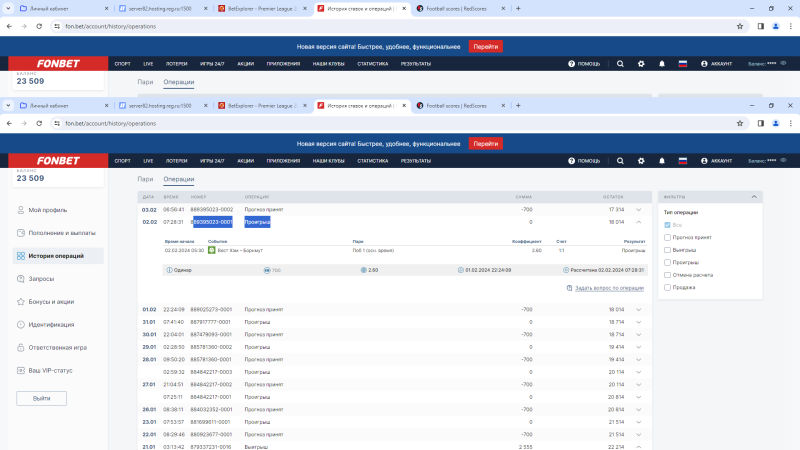Toggle the Продажа filter checkbox
This screenshot has height=450, width=800.
[668, 288]
